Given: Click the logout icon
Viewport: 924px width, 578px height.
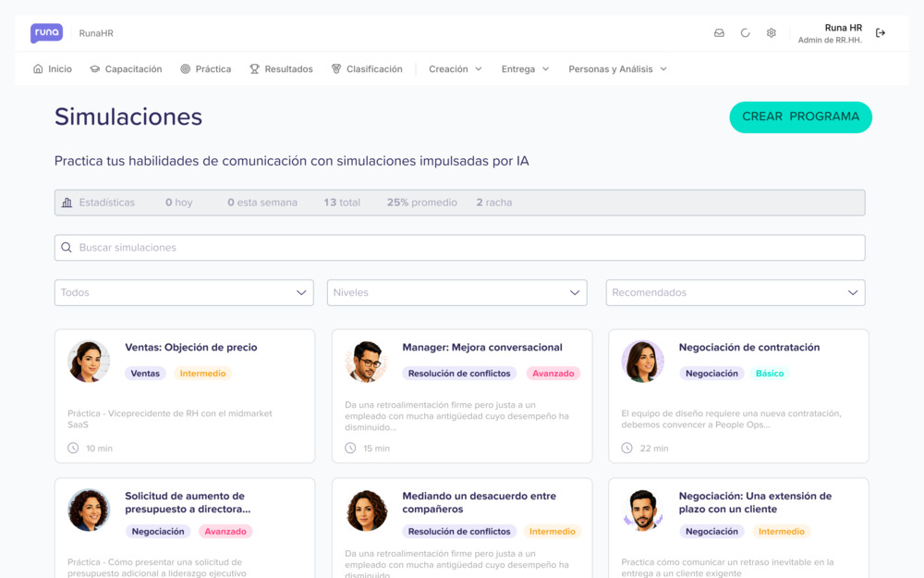Looking at the screenshot, I should tap(880, 33).
